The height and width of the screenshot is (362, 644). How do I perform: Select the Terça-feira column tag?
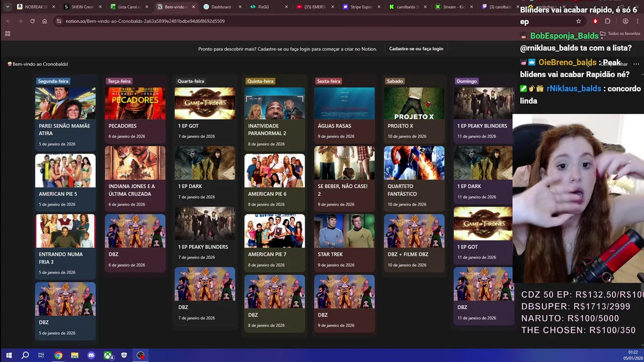pos(119,81)
